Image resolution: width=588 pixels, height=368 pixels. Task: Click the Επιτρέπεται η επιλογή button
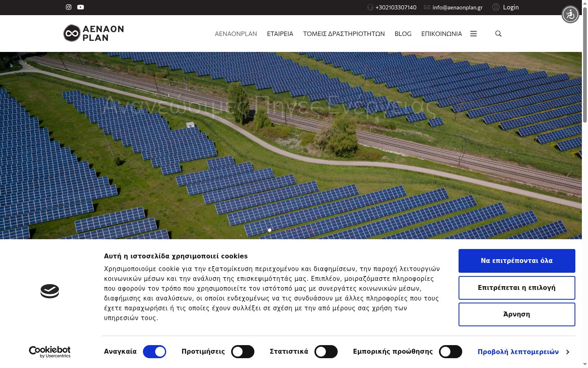click(x=517, y=288)
